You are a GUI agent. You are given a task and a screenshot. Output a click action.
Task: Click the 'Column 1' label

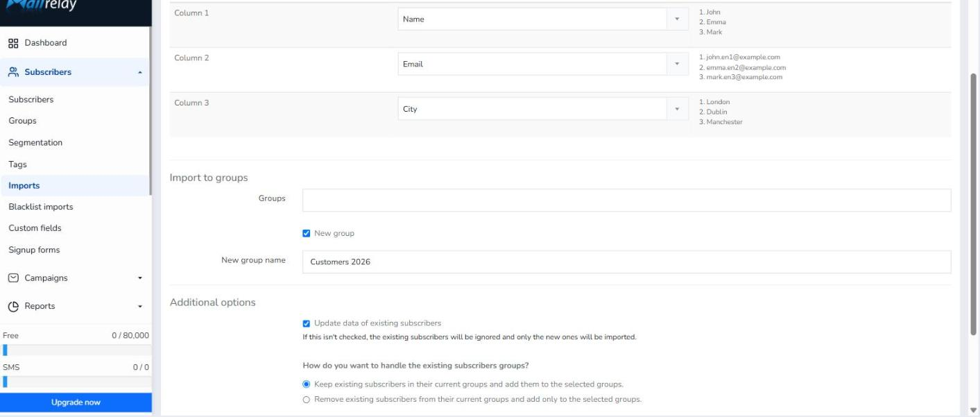[x=191, y=14]
